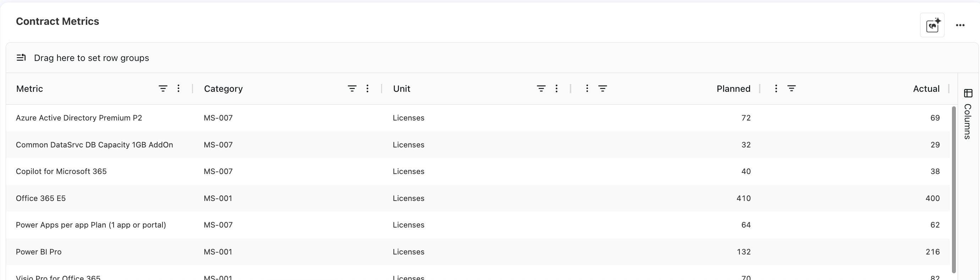Click MS-007 category in the Azure row
Viewport: 980px width, 280px height.
218,118
